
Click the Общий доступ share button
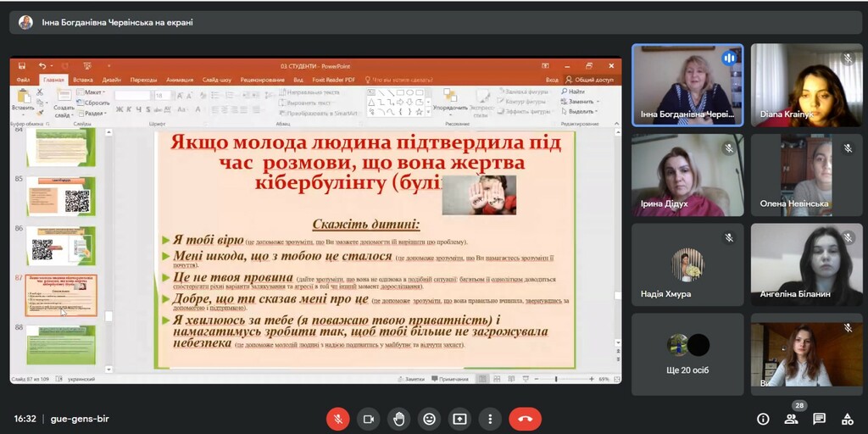coord(590,80)
